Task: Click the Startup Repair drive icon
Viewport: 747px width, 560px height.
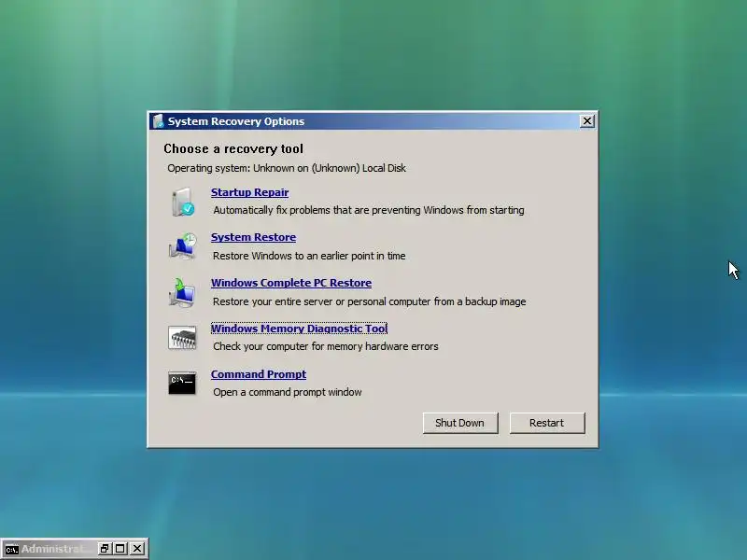Action: (182, 202)
